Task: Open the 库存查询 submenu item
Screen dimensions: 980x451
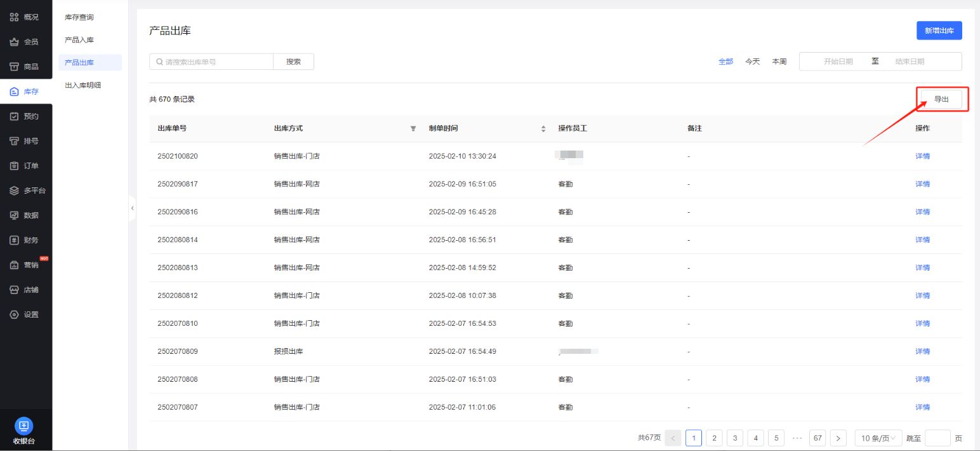Action: pyautogui.click(x=79, y=17)
